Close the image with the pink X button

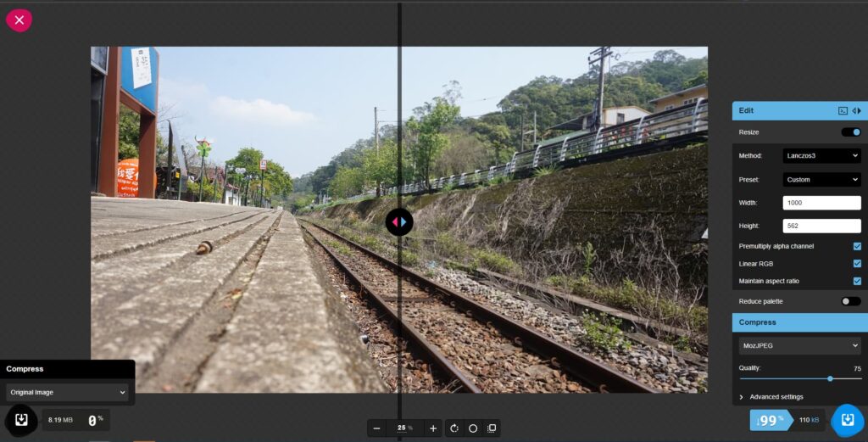pyautogui.click(x=19, y=20)
